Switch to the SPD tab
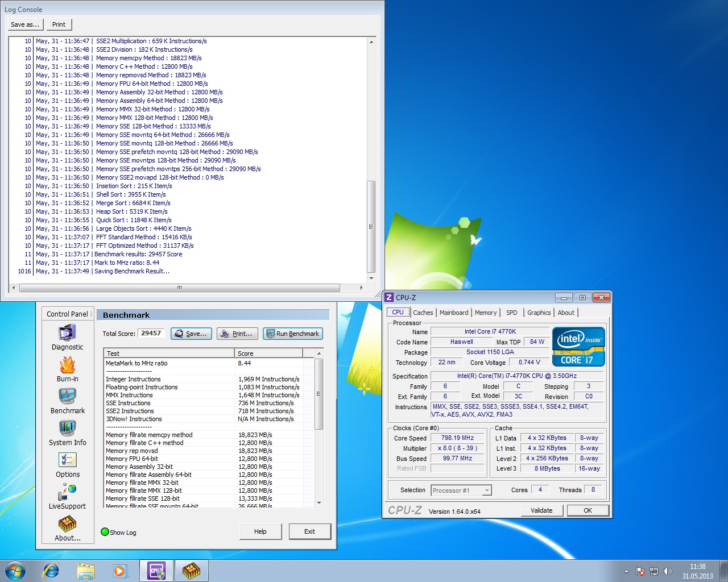Viewport: 728px width, 582px height. point(512,313)
